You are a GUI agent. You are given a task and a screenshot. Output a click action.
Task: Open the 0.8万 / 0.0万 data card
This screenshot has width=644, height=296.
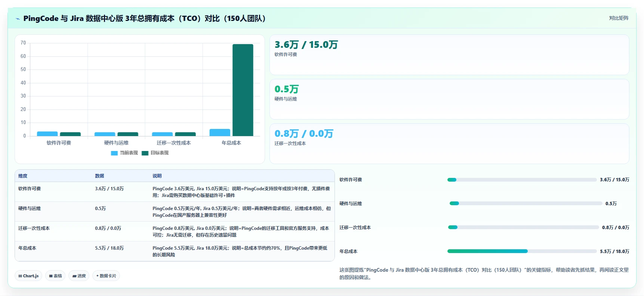tap(449, 144)
